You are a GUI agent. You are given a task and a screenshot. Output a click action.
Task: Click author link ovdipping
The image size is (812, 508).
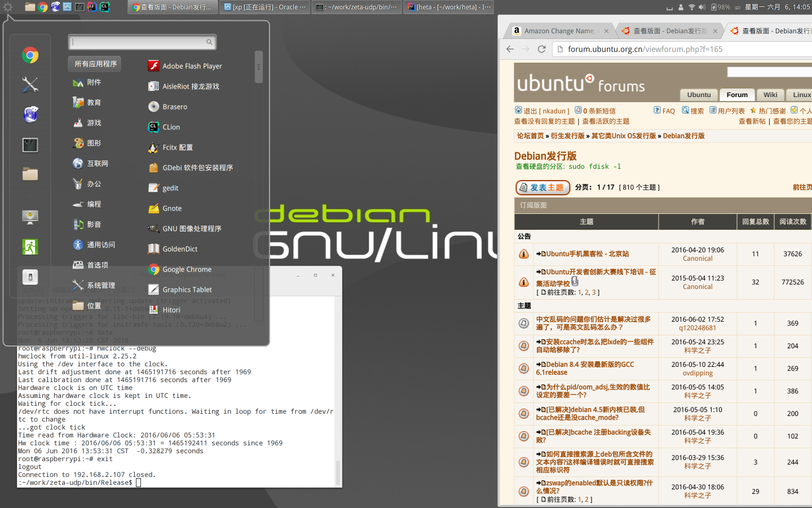pyautogui.click(x=698, y=373)
